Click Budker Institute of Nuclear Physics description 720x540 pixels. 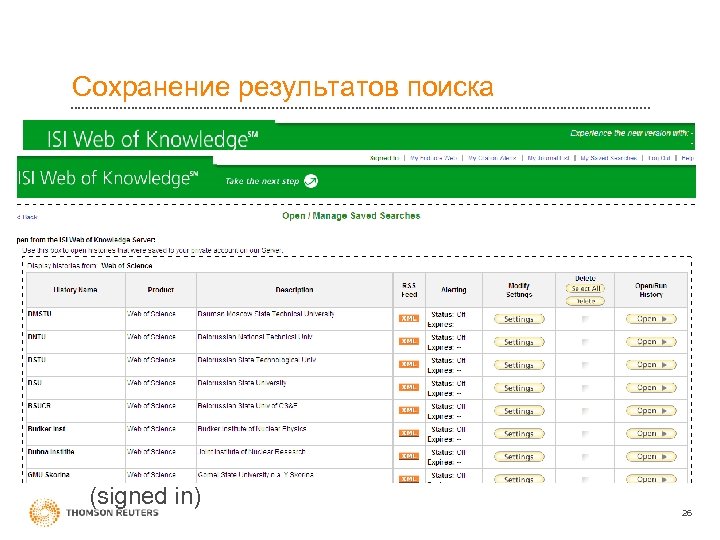252,429
